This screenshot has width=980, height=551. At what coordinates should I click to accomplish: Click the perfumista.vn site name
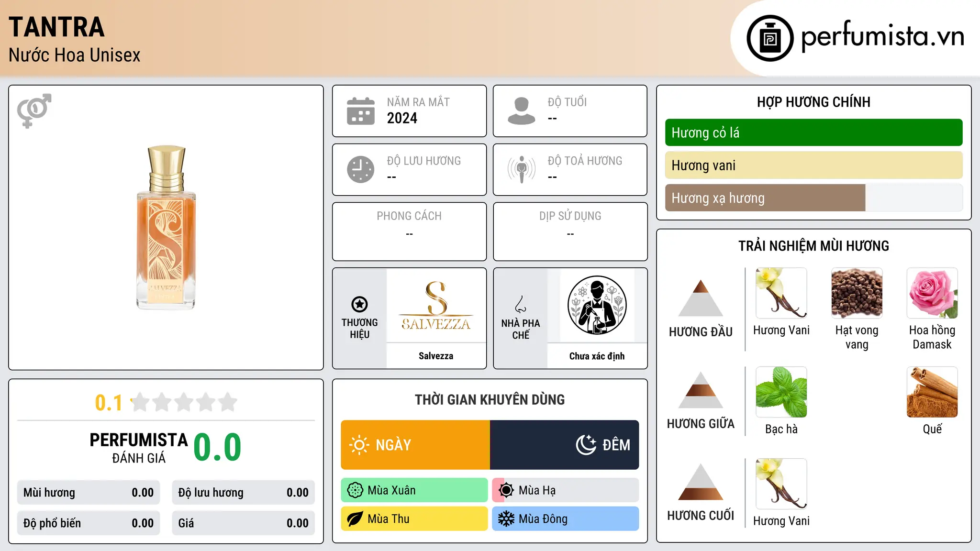click(x=882, y=37)
